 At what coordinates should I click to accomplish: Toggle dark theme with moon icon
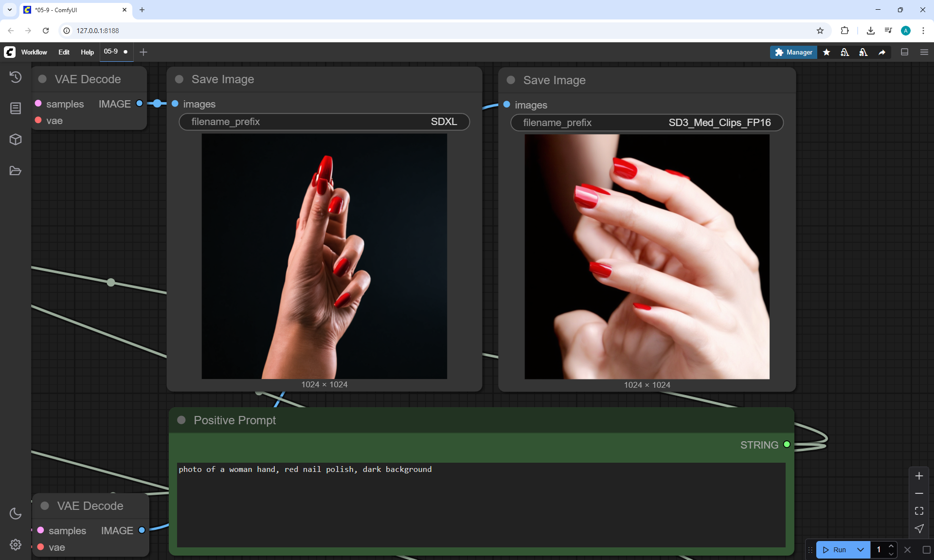click(16, 513)
